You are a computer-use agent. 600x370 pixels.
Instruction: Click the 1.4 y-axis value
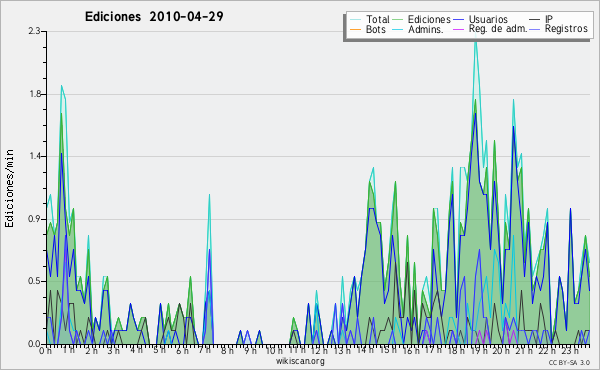pos(34,156)
